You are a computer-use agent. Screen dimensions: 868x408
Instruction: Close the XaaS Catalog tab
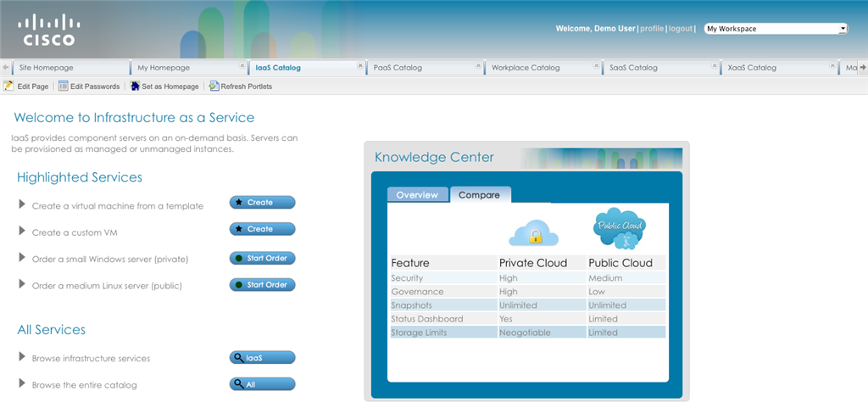(832, 65)
